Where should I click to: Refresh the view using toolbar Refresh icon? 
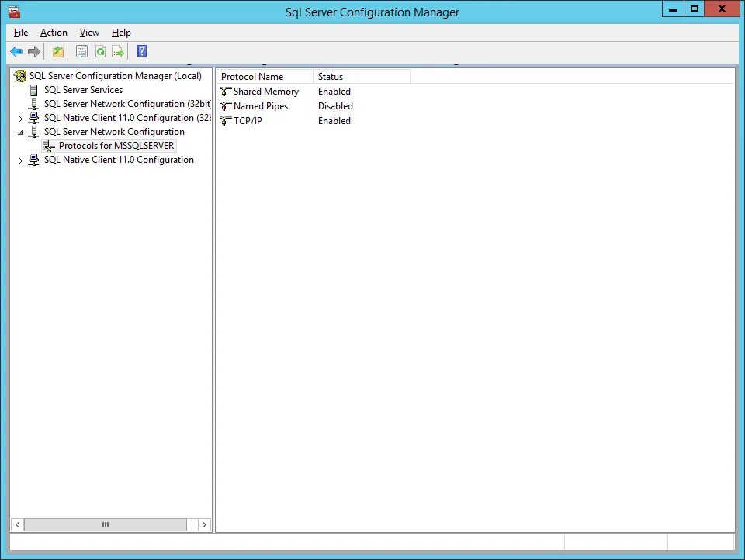[100, 51]
